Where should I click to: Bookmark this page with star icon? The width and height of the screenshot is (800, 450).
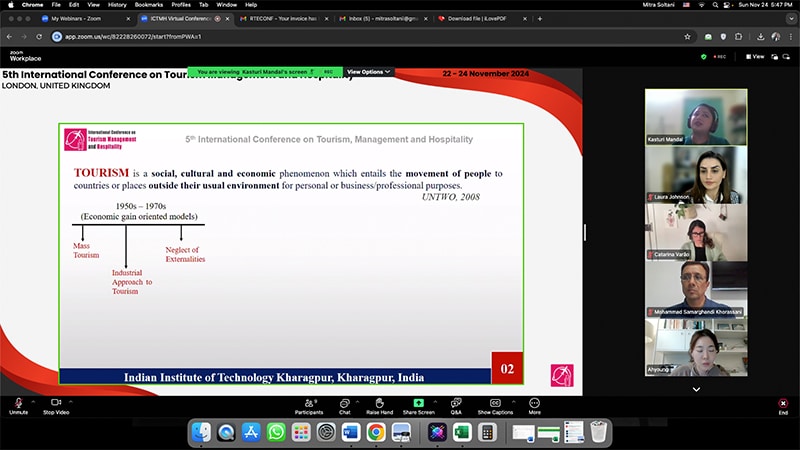(x=687, y=36)
